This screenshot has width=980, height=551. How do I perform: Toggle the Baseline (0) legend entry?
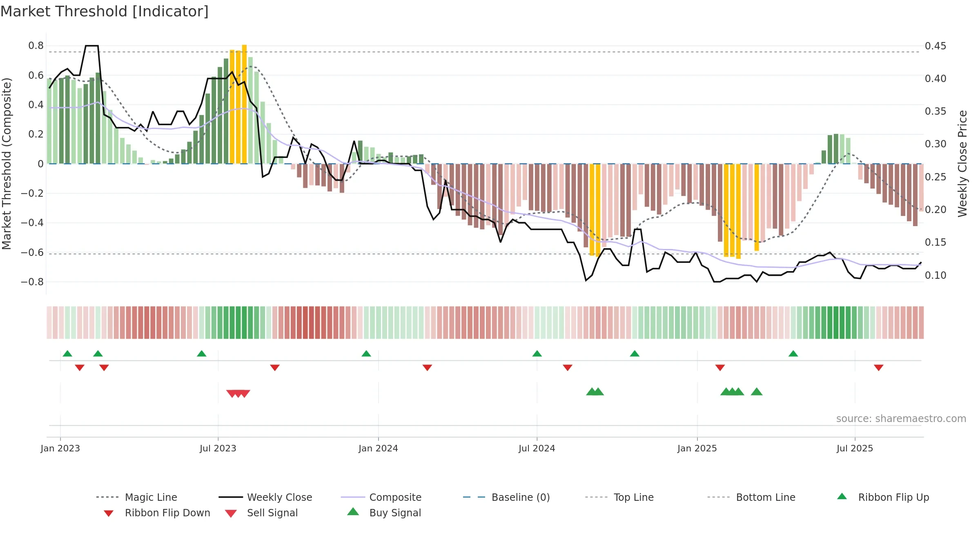coord(506,497)
